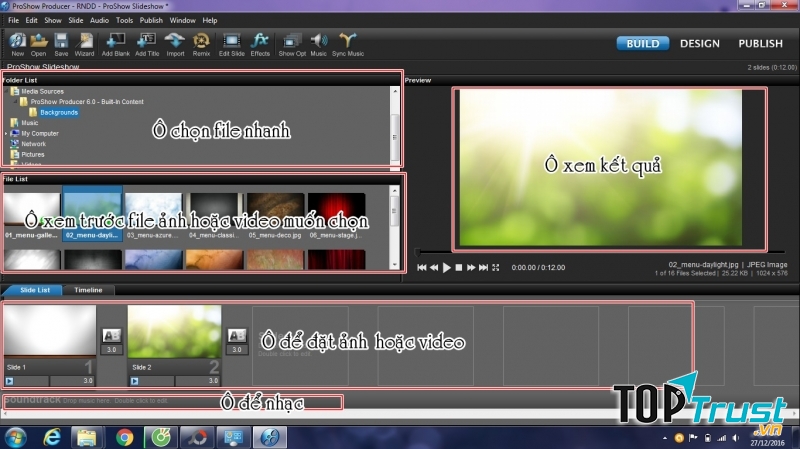
Task: Open Show Opt settings
Action: [292, 41]
